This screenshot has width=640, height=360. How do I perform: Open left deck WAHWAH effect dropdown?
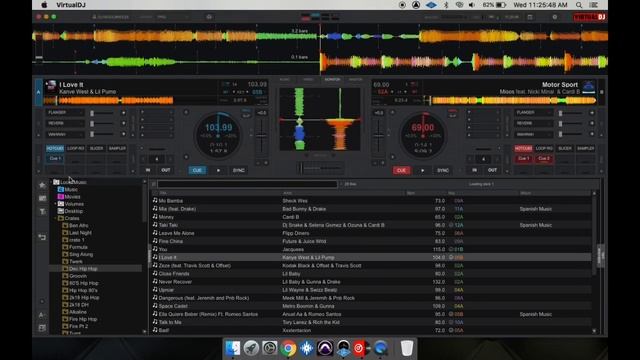click(x=65, y=134)
